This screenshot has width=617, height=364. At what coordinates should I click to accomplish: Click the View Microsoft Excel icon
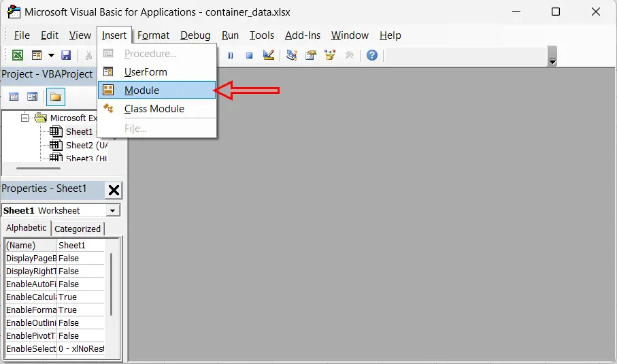click(x=18, y=55)
